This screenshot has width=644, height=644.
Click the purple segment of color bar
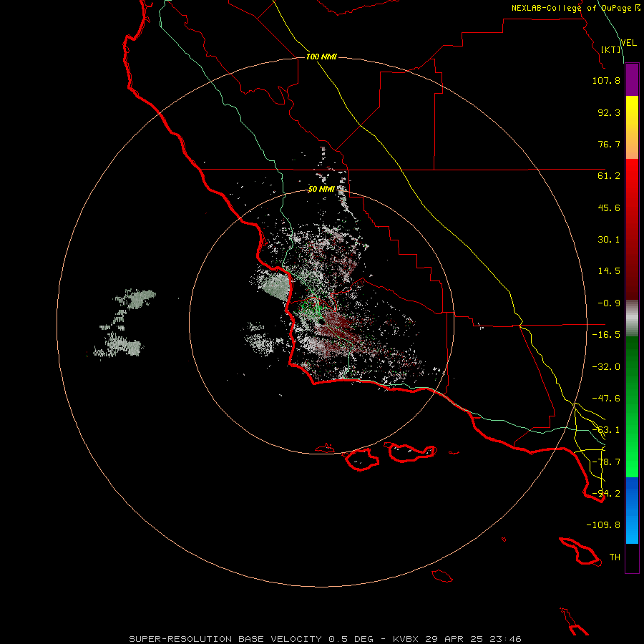click(632, 80)
